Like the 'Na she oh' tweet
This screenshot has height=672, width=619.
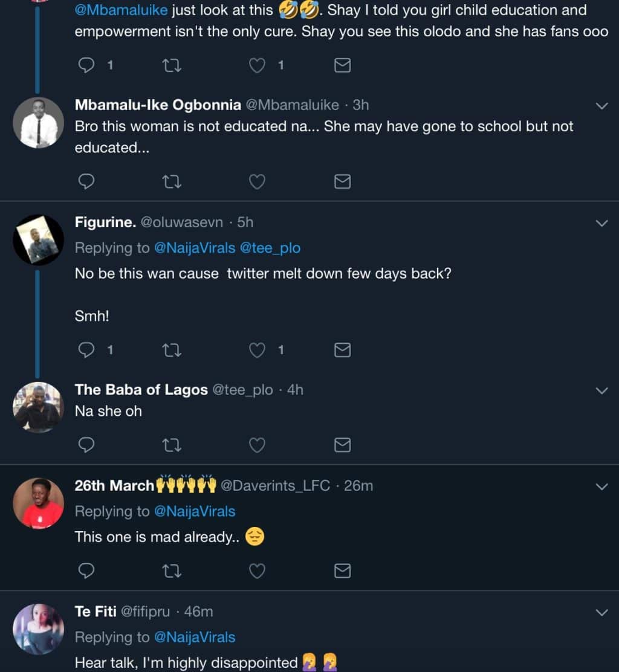[258, 445]
